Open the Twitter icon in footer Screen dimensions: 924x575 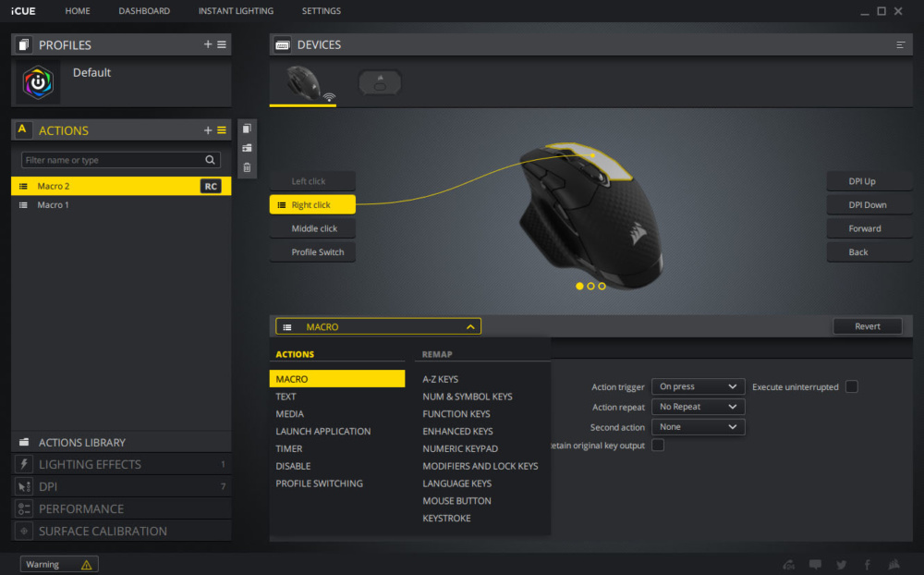pyautogui.click(x=842, y=565)
